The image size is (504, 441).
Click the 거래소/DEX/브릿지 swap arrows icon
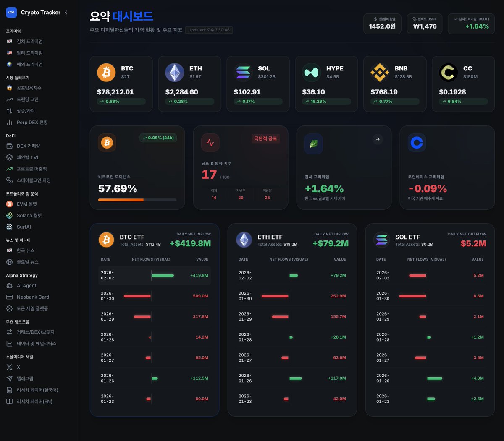coord(9,332)
